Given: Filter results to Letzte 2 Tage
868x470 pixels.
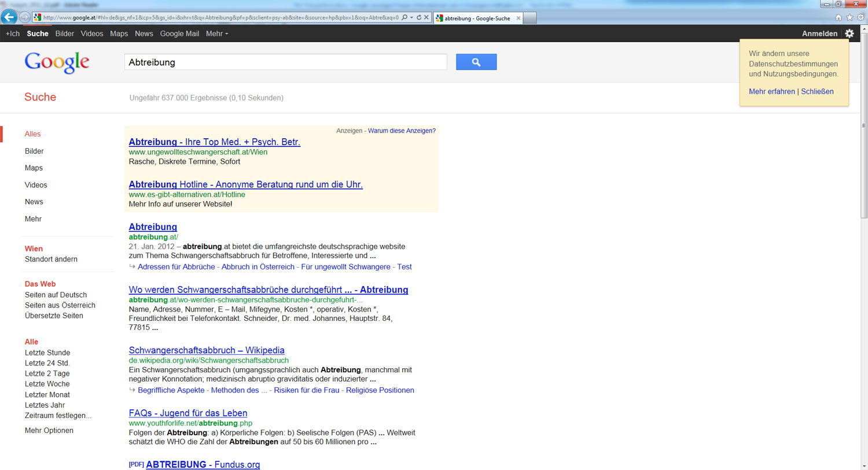Looking at the screenshot, I should coord(47,373).
